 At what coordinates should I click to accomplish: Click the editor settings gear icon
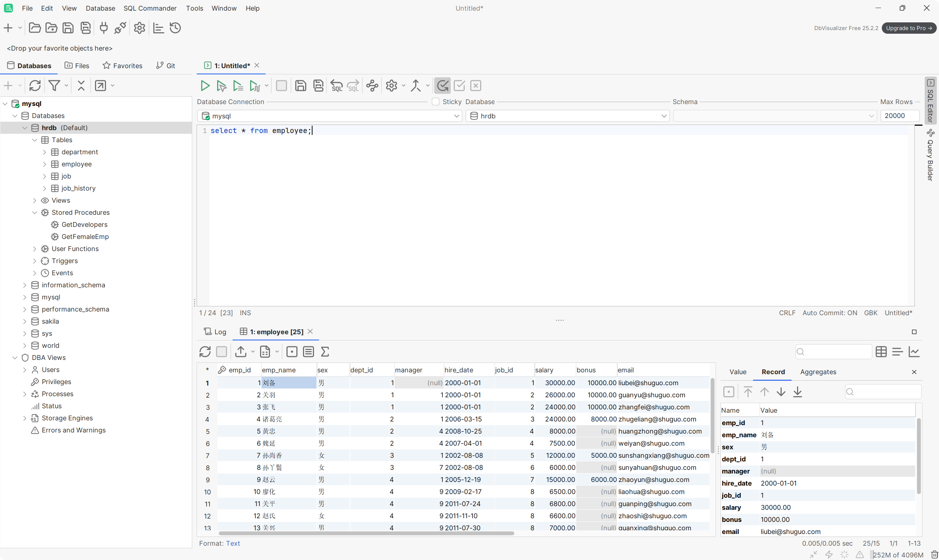tap(391, 86)
